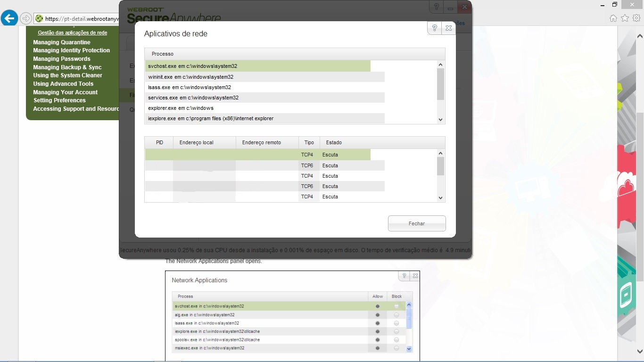Open browser Tools gear icon
Image resolution: width=644 pixels, height=362 pixels.
(636, 18)
